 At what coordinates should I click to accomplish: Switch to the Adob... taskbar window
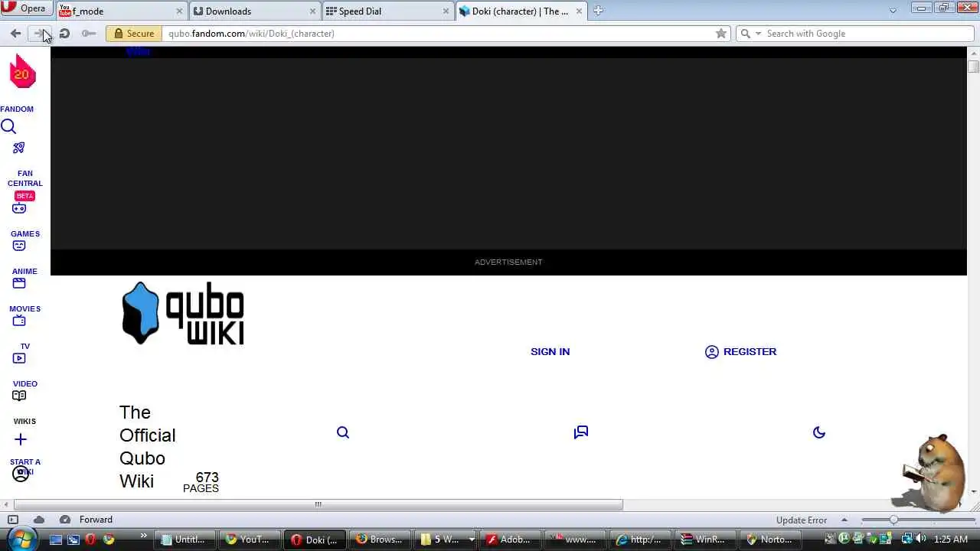click(x=509, y=540)
